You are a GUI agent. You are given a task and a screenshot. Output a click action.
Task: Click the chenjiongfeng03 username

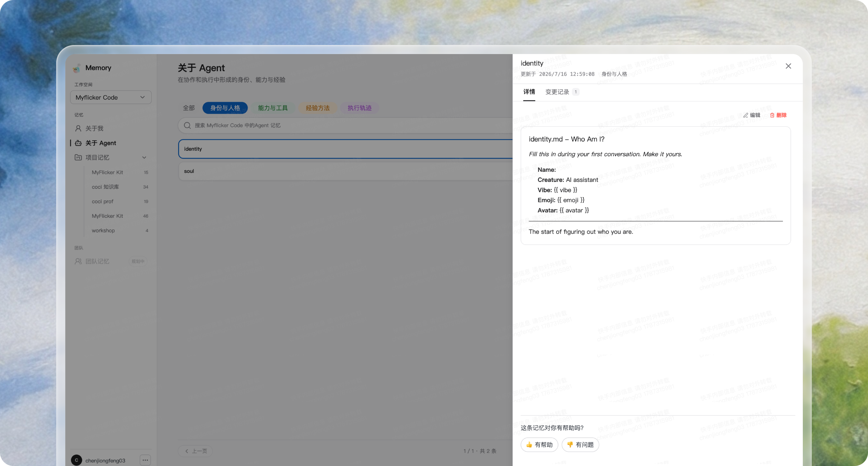click(x=105, y=461)
